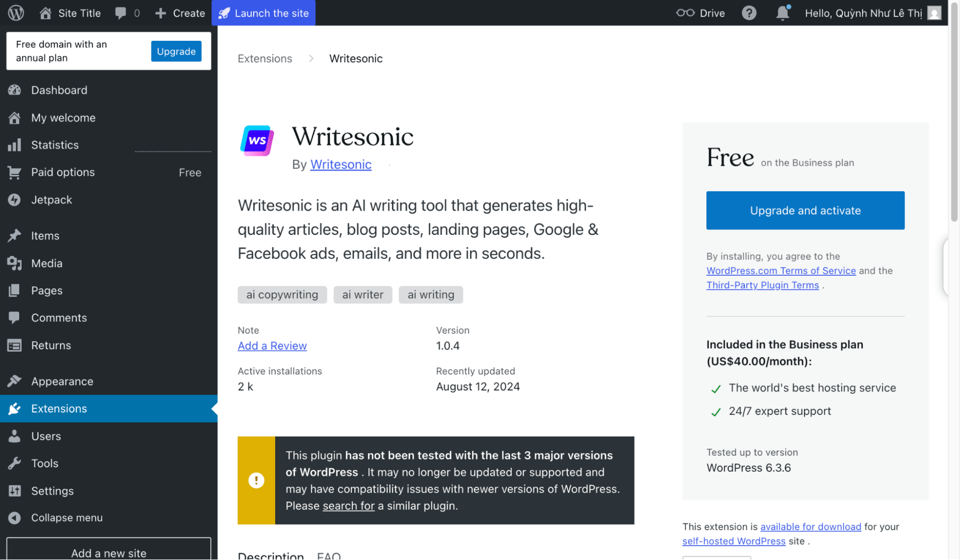Screen dimensions: 960x560
Task: Switch to the Description tab
Action: point(271,555)
